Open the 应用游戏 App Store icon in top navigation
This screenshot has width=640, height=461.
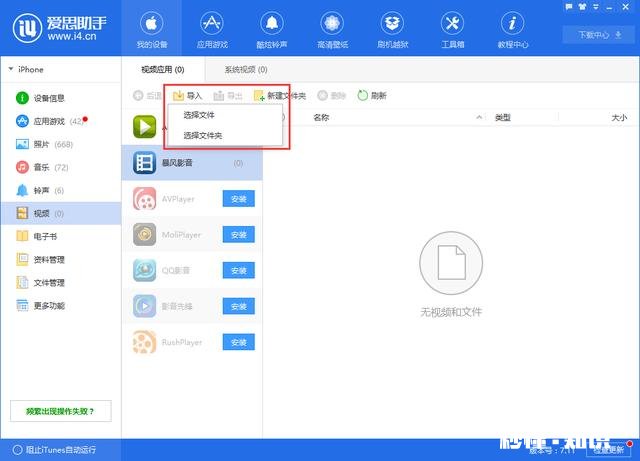coord(212,30)
